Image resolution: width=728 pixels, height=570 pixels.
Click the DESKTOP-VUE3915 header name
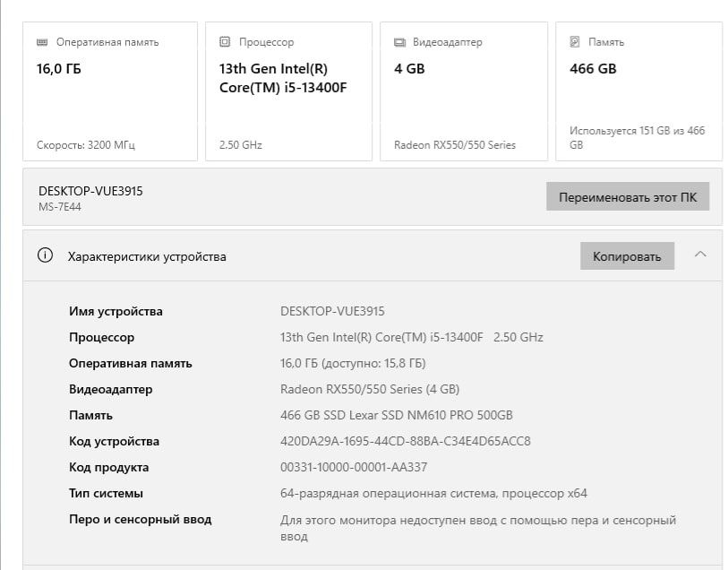[x=90, y=191]
